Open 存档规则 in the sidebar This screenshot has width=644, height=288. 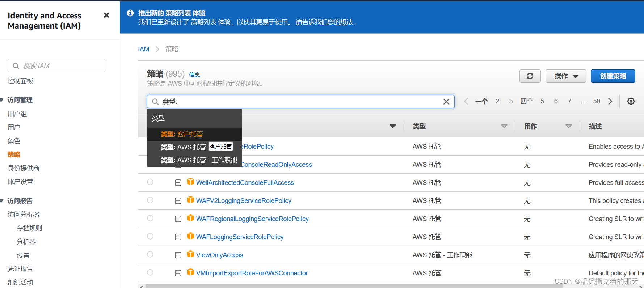point(29,228)
